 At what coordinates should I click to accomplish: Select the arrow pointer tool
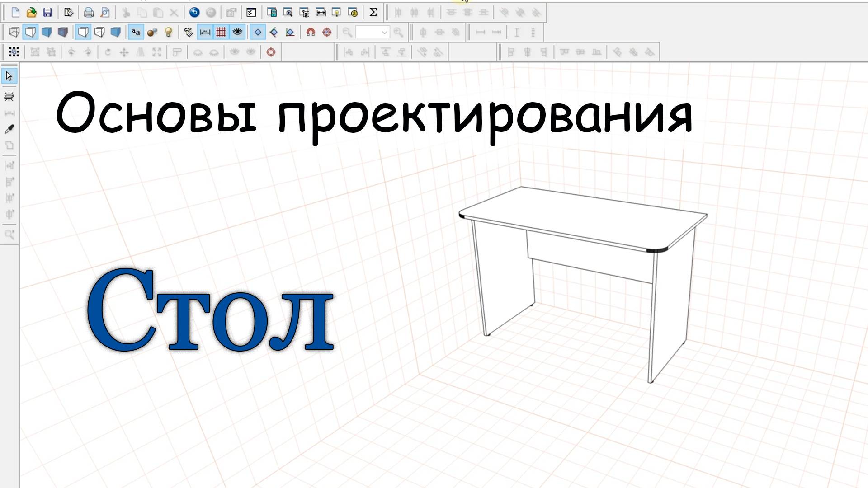point(9,76)
